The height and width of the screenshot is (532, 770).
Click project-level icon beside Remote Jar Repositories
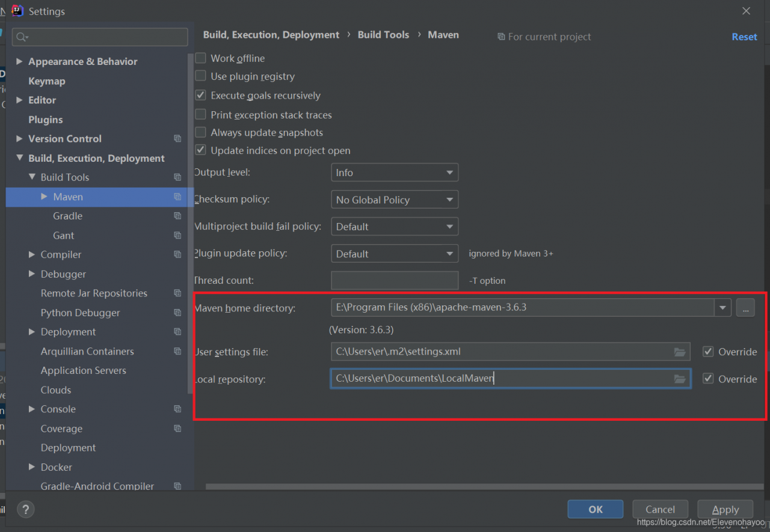(x=177, y=293)
